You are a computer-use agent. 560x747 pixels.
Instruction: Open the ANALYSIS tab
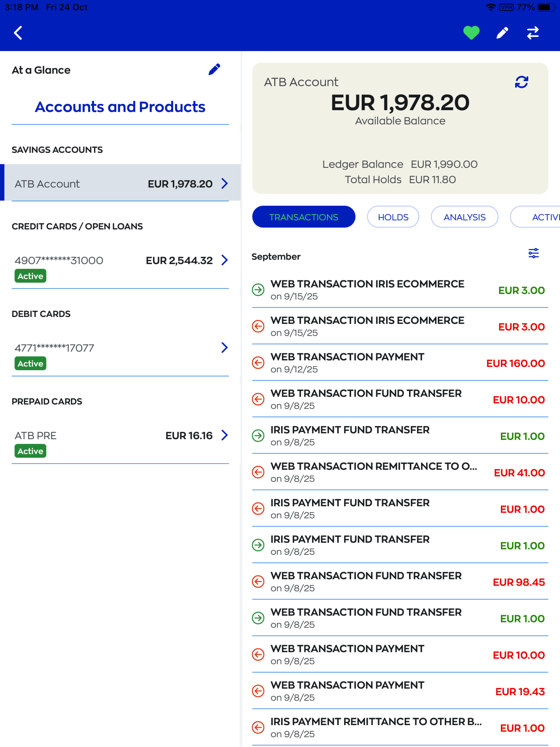point(464,217)
